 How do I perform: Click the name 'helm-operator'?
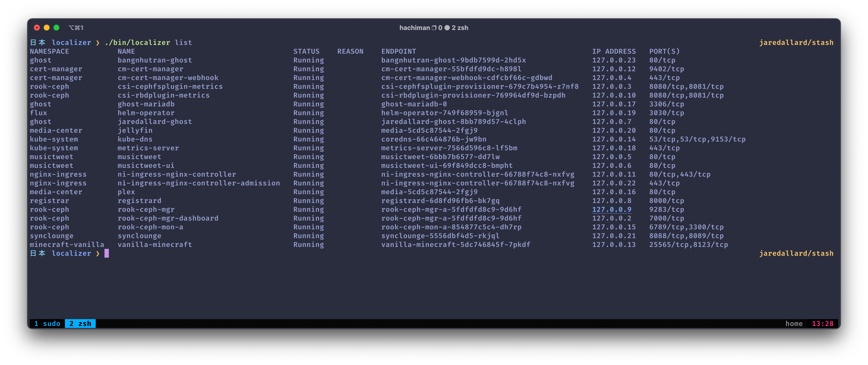pyautogui.click(x=146, y=113)
